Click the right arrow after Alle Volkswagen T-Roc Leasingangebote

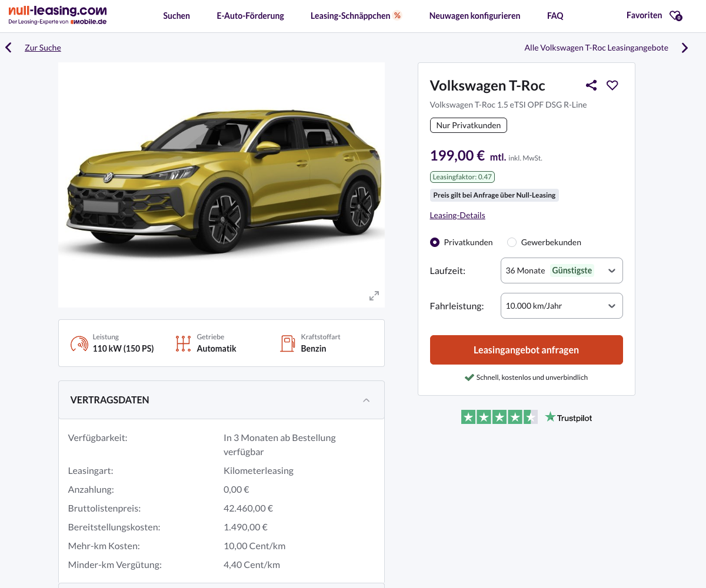[685, 48]
